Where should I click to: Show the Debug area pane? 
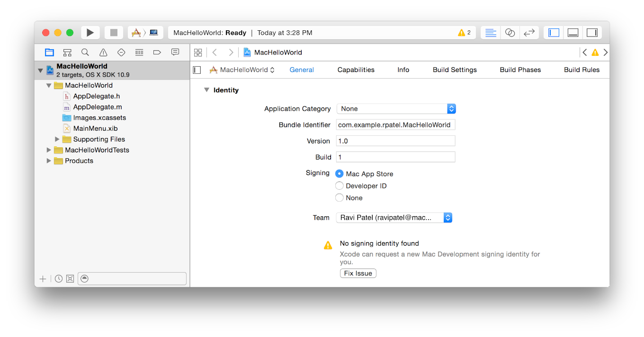tap(573, 33)
